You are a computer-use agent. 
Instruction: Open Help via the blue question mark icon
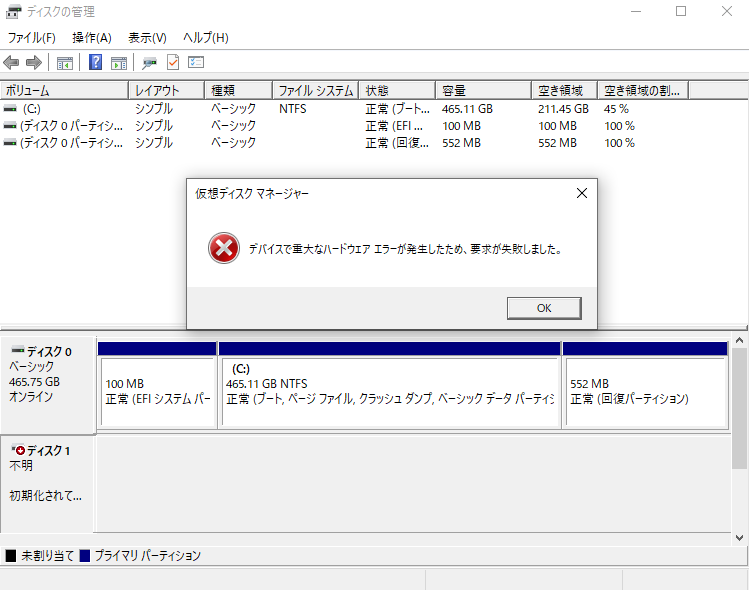pos(95,62)
